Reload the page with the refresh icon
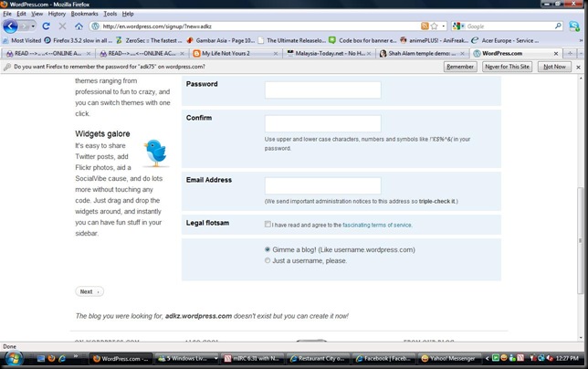This screenshot has width=588, height=369. point(47,26)
